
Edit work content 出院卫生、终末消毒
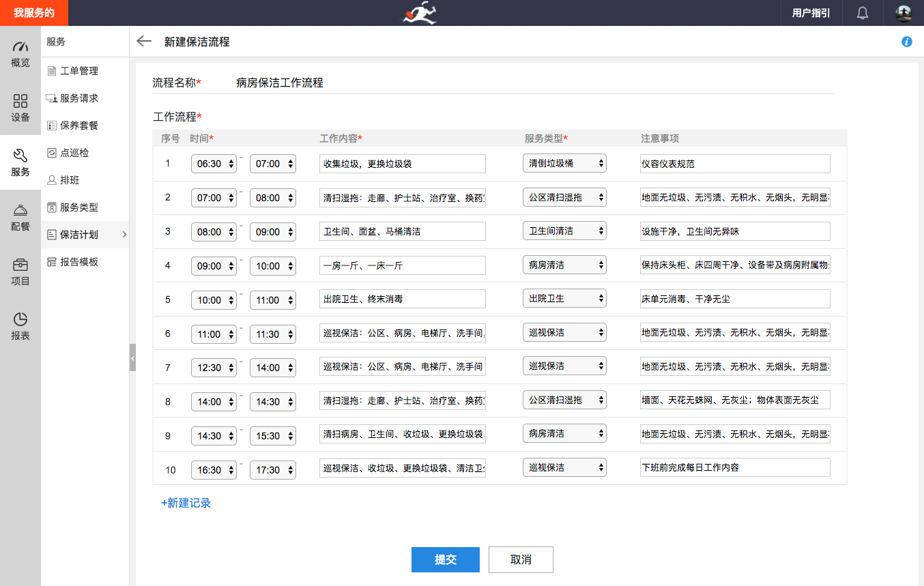pos(403,299)
